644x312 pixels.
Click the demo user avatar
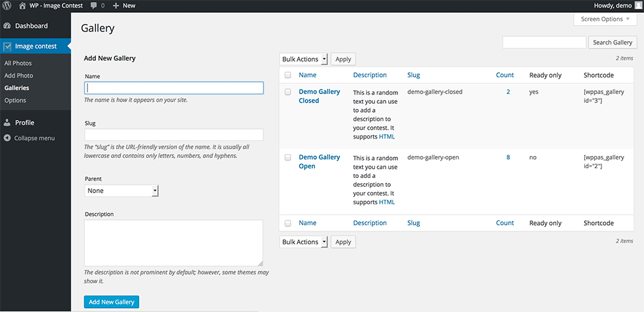[x=638, y=6]
